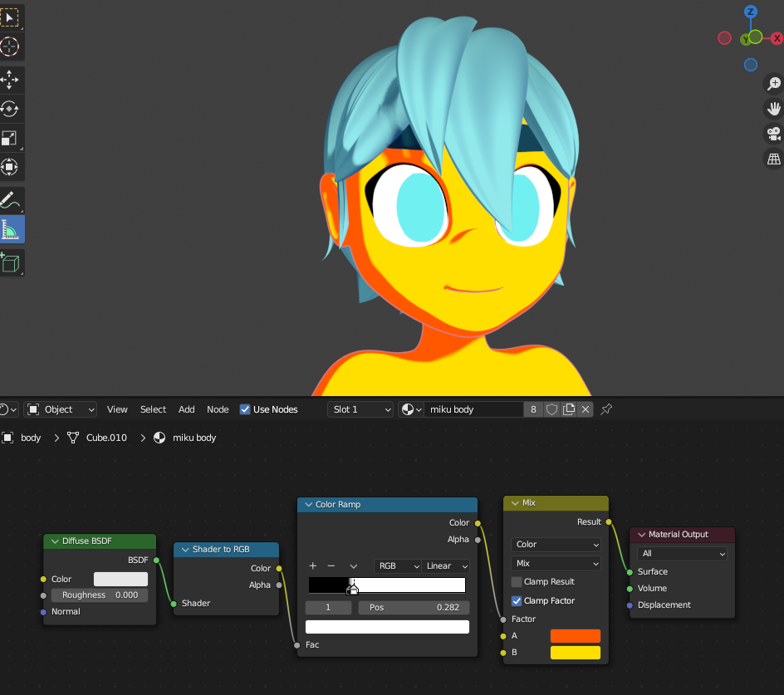
Task: Toggle the camera view icon
Action: (x=773, y=134)
